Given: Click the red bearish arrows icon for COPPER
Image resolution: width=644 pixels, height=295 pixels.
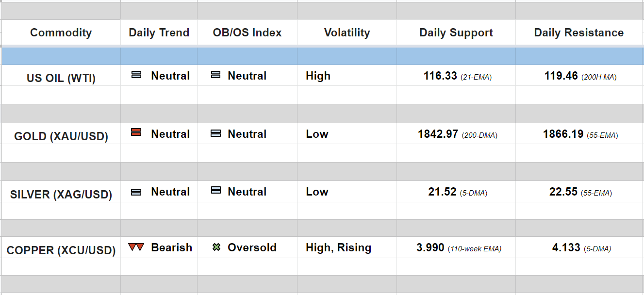Looking at the screenshot, I should (136, 247).
